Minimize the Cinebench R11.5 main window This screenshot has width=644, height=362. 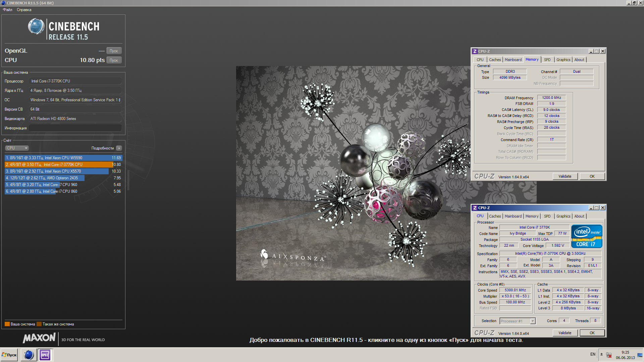pyautogui.click(x=629, y=3)
